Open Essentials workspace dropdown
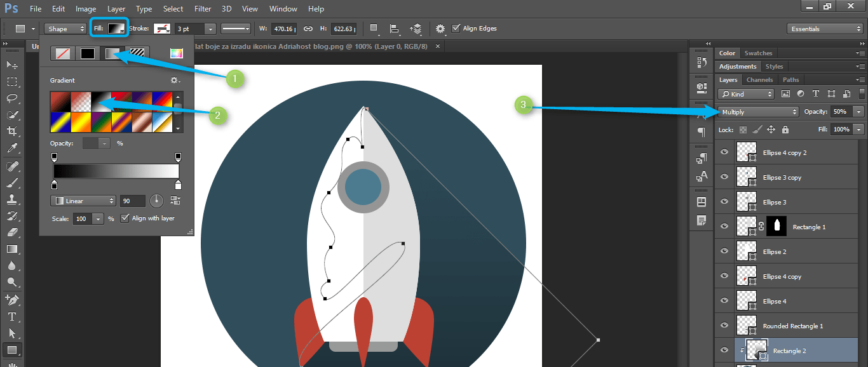This screenshot has width=868, height=367. pyautogui.click(x=824, y=29)
